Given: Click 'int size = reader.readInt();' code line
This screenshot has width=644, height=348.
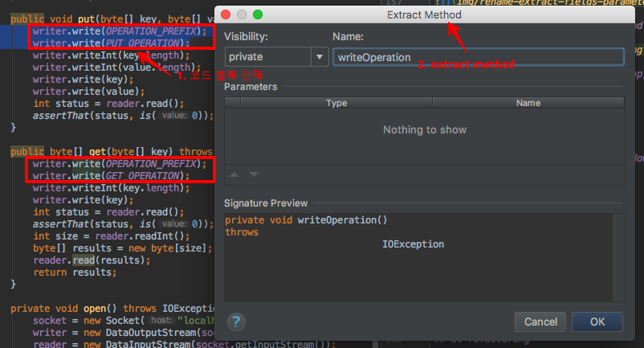Looking at the screenshot, I should (112, 236).
